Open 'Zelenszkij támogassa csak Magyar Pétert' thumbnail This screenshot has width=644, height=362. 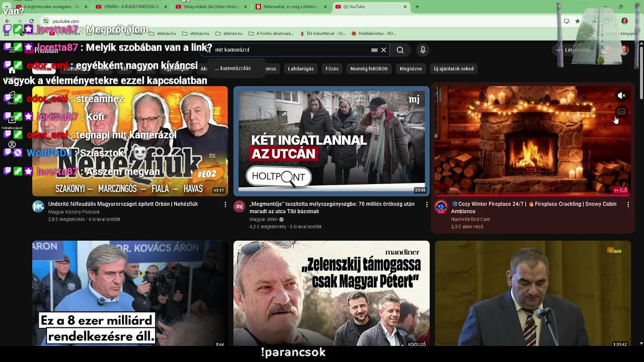point(332,294)
